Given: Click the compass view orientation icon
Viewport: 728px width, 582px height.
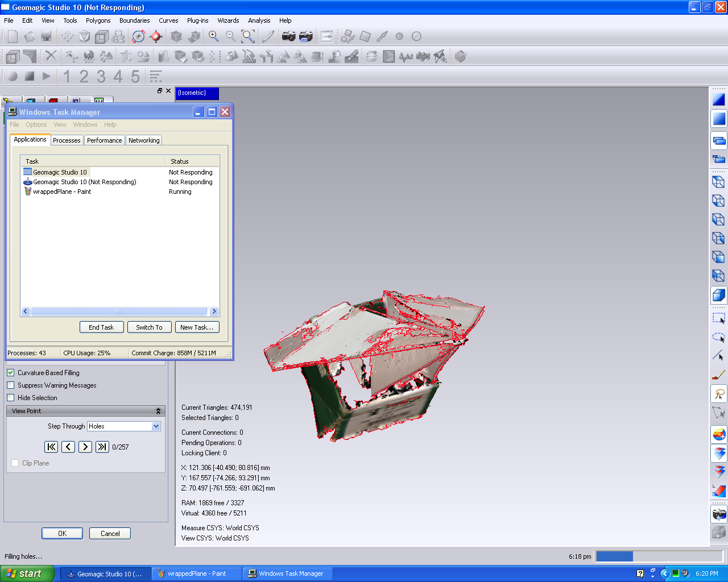Looking at the screenshot, I should click(x=138, y=36).
